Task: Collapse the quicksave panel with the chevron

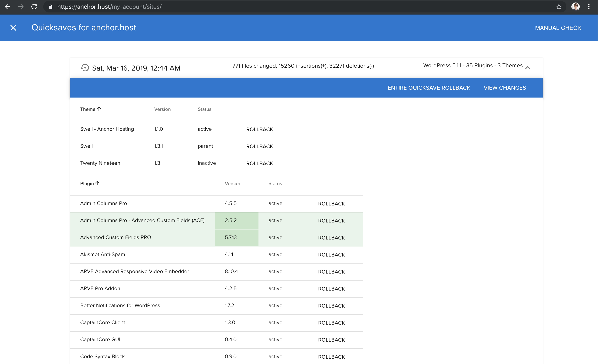Action: click(x=528, y=68)
